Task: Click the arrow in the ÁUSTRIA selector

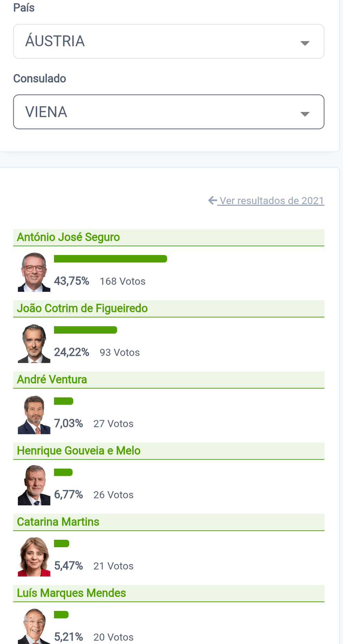Action: tap(305, 43)
